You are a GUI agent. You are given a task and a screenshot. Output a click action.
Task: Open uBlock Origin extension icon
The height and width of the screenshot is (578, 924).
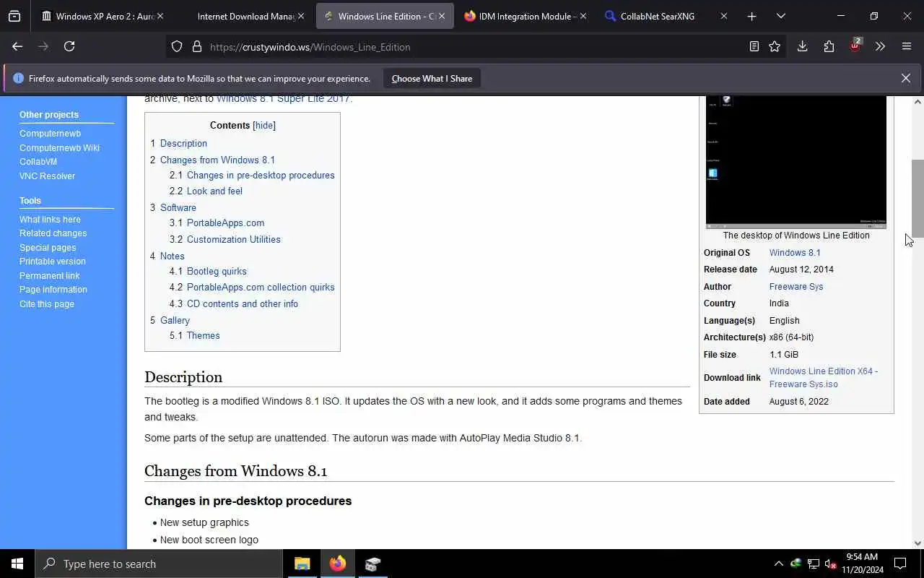(x=855, y=46)
